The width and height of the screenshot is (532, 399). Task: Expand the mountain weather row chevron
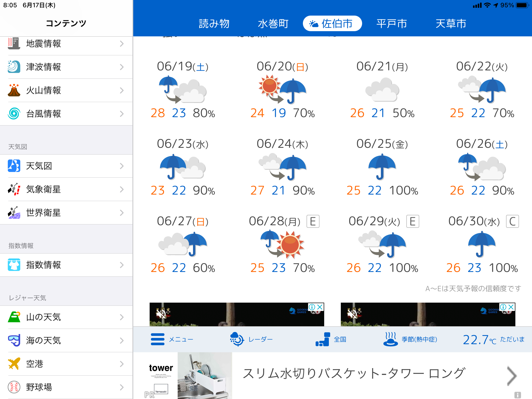122,317
